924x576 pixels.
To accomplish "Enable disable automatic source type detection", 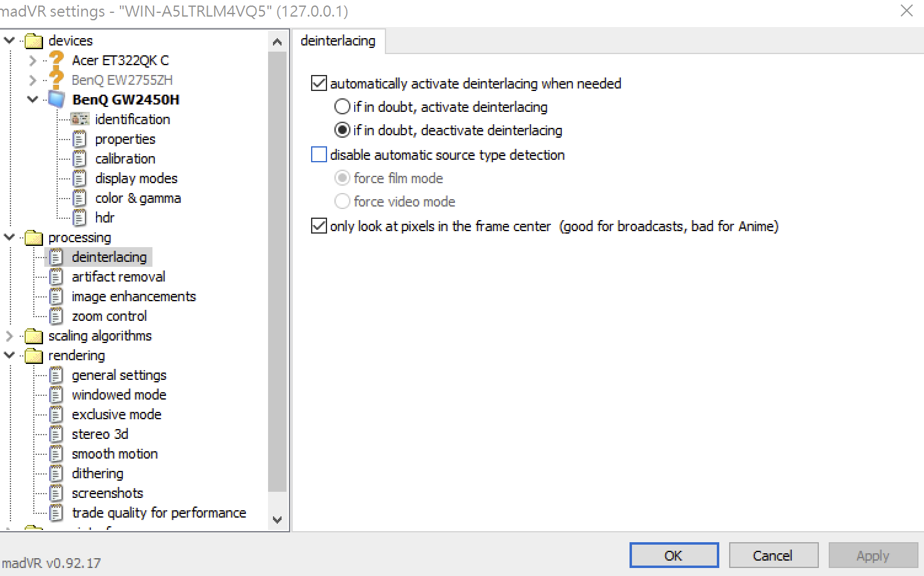I will [x=318, y=154].
